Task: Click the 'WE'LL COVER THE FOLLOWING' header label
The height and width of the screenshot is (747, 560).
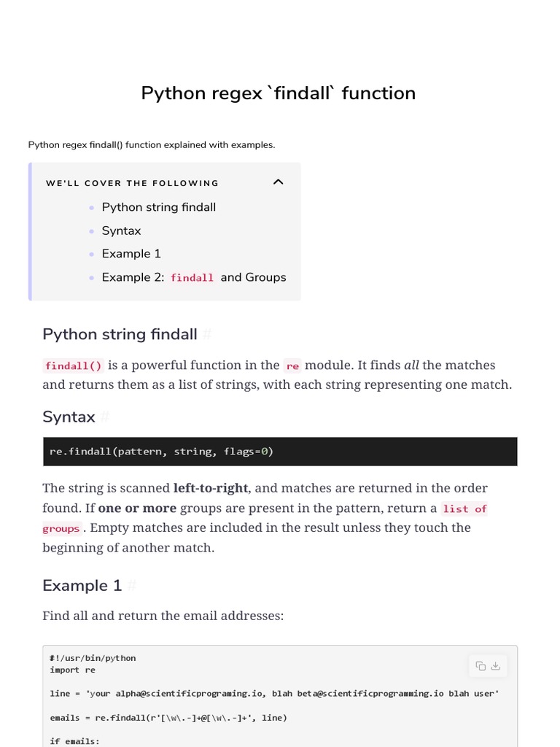Action: [132, 183]
